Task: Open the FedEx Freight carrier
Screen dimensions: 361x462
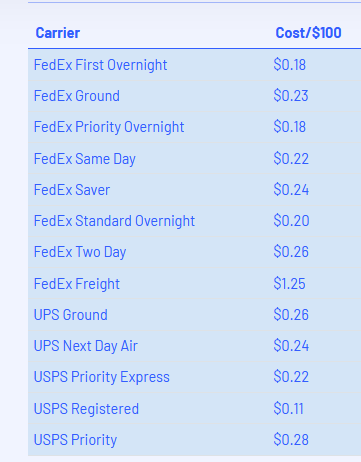Action: [77, 284]
